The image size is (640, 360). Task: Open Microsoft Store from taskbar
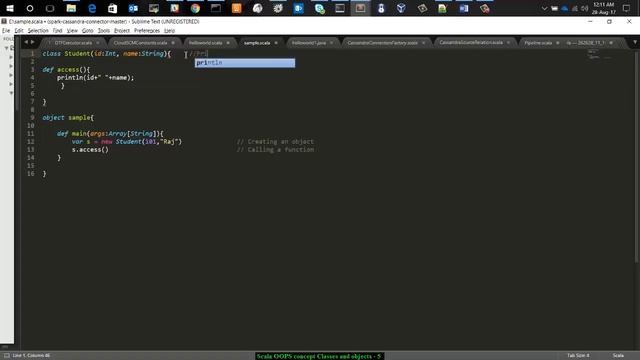point(112,8)
